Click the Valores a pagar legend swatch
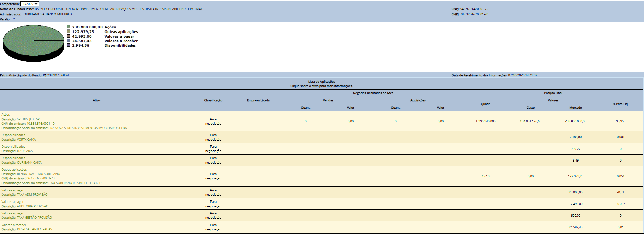 pos(69,36)
